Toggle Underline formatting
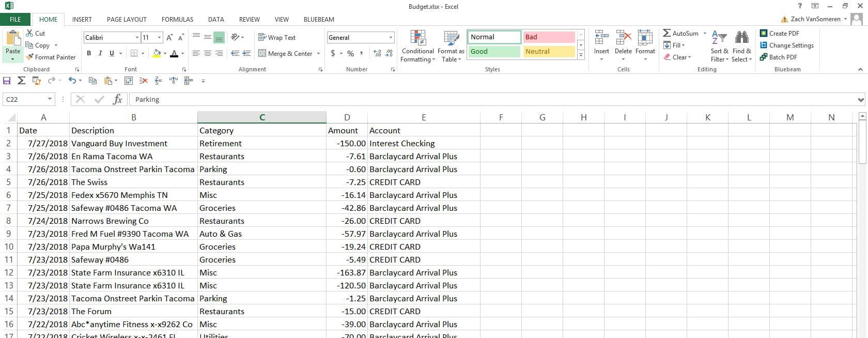Image resolution: width=868 pixels, height=338 pixels. click(x=112, y=53)
